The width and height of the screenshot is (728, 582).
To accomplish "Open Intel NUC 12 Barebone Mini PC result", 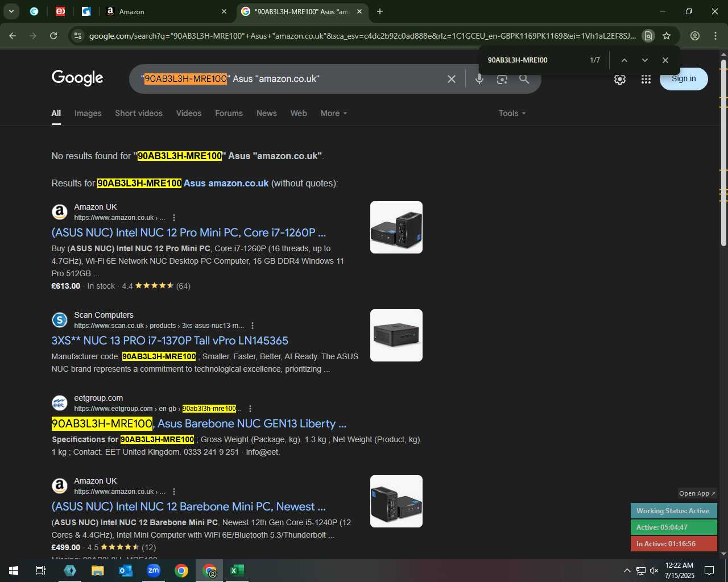I will [x=188, y=506].
